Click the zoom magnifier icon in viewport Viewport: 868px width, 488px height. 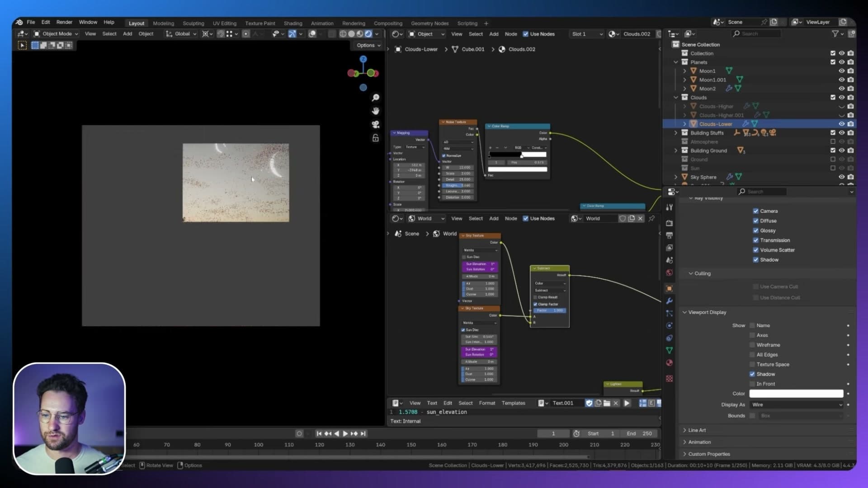[x=375, y=98]
